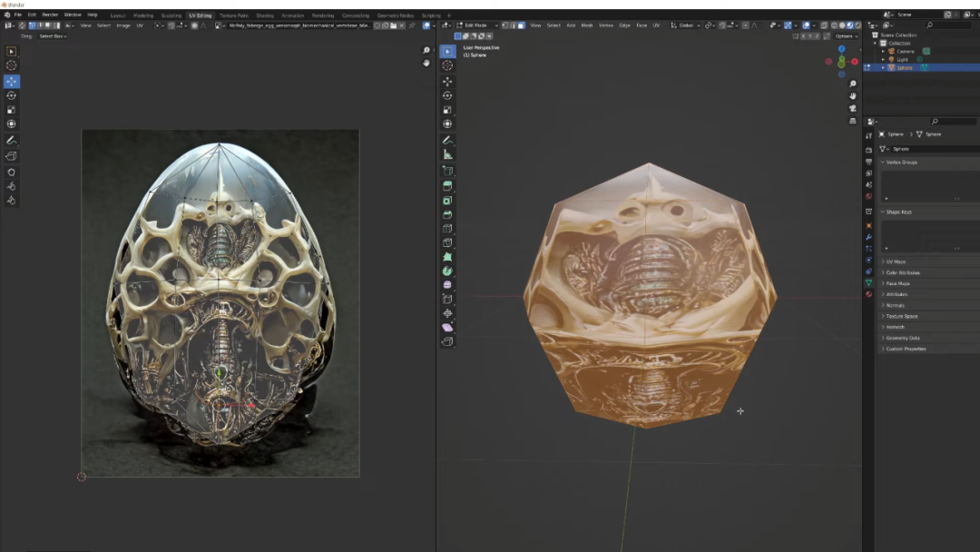Select the Camera object in the outliner

[x=905, y=51]
